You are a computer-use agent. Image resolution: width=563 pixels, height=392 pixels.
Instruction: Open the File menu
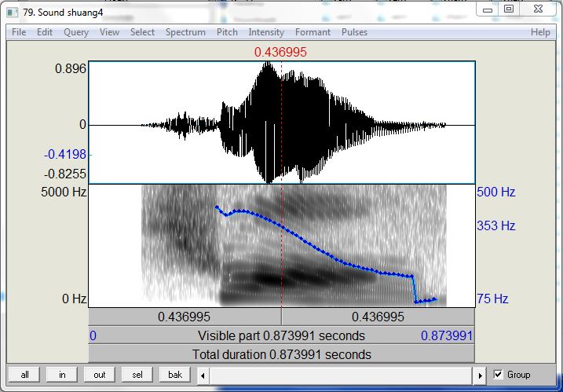19,32
